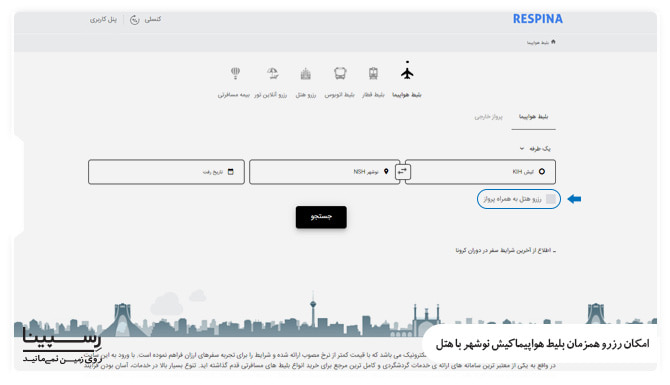Open the hotel reservation icon

(x=306, y=74)
